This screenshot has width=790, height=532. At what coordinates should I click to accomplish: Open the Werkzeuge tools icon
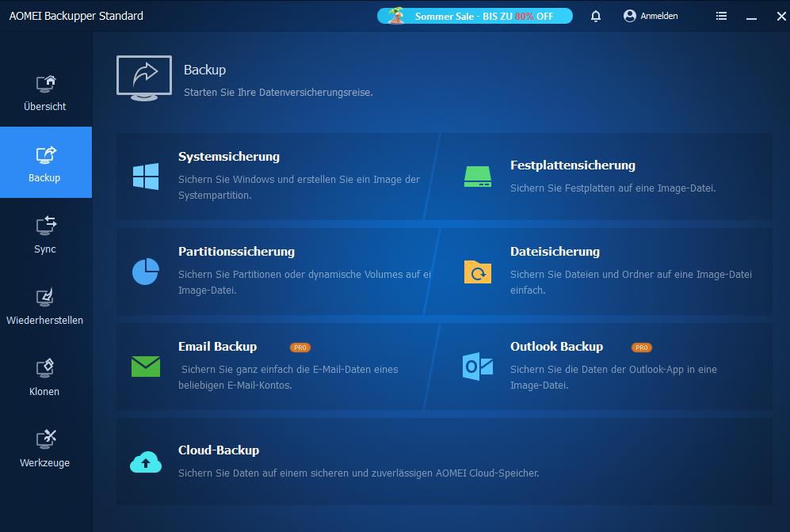[x=46, y=439]
